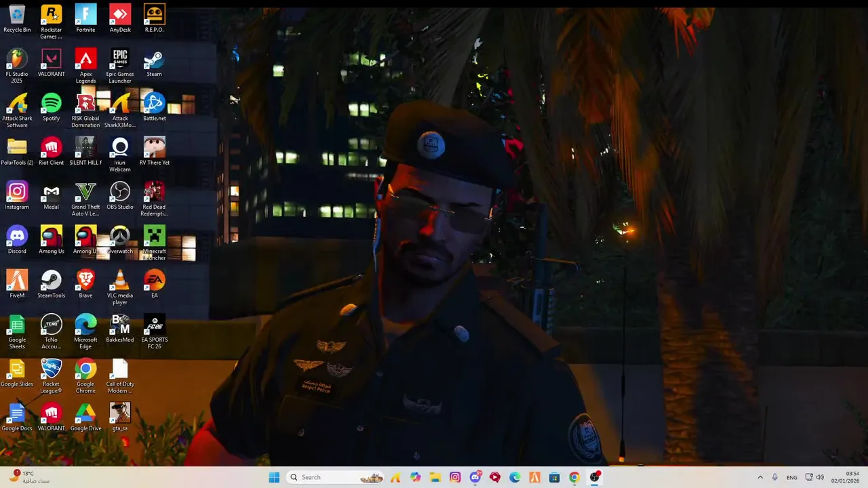Select TcNo Account Switcher shortcut
The width and height of the screenshot is (868, 488).
coord(52,332)
